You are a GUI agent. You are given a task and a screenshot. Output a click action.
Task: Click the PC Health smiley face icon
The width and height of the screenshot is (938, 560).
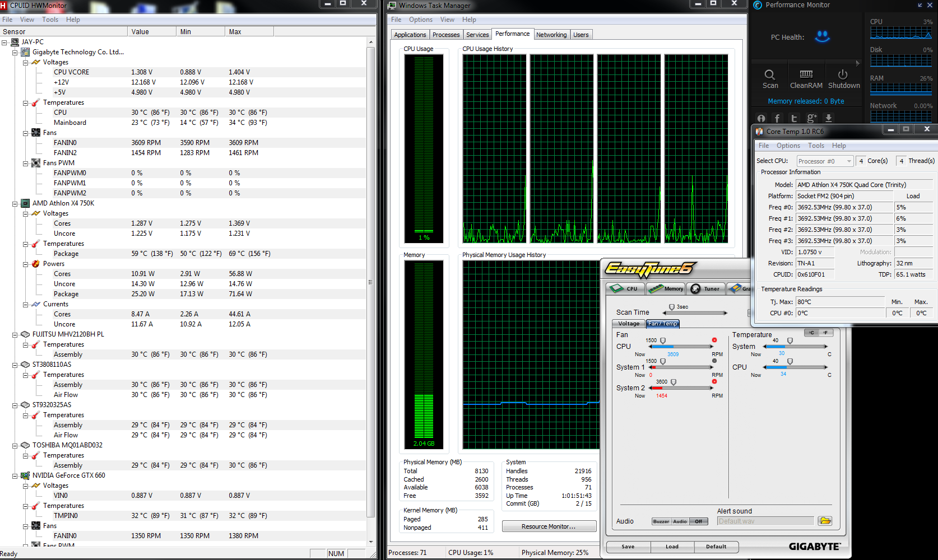pos(822,37)
